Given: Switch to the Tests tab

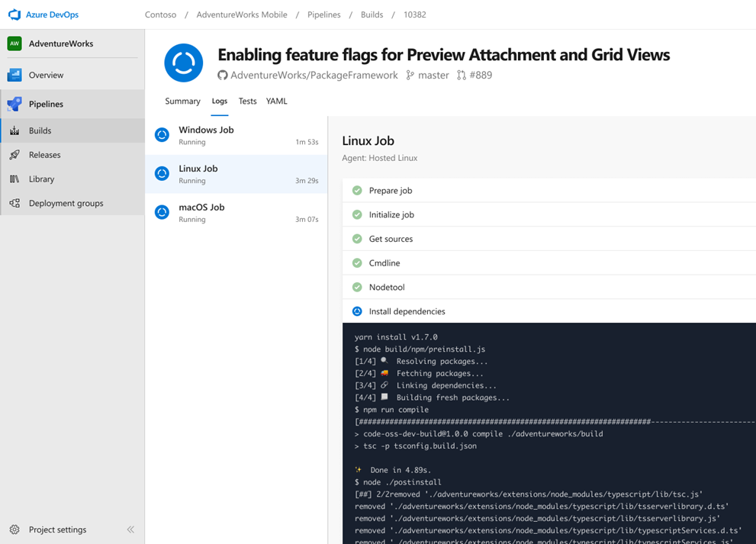Looking at the screenshot, I should (x=246, y=101).
